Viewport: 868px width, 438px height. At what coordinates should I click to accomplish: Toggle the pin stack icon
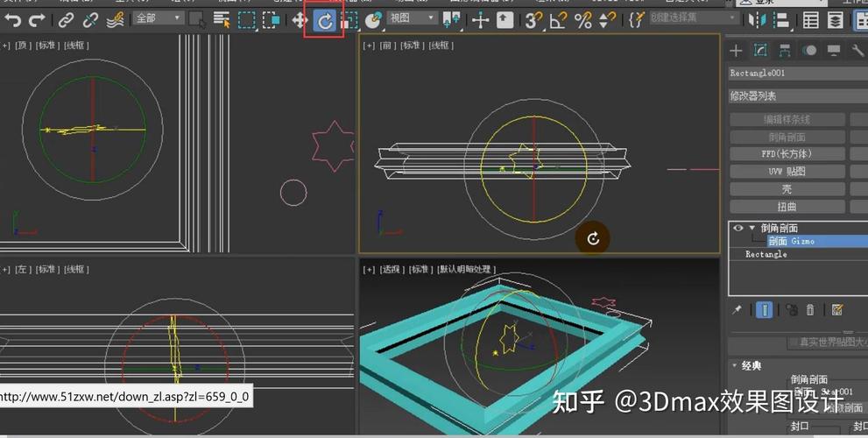click(737, 309)
